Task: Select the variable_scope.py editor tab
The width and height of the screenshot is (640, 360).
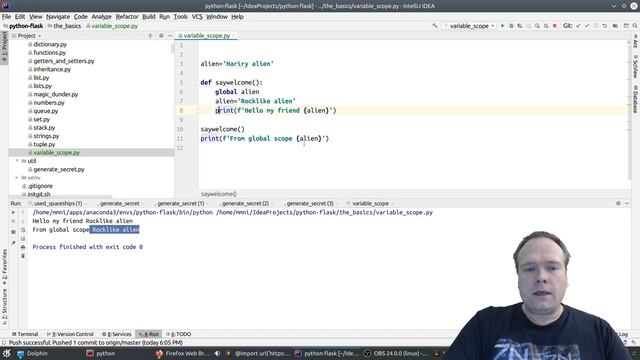Action: click(206, 36)
